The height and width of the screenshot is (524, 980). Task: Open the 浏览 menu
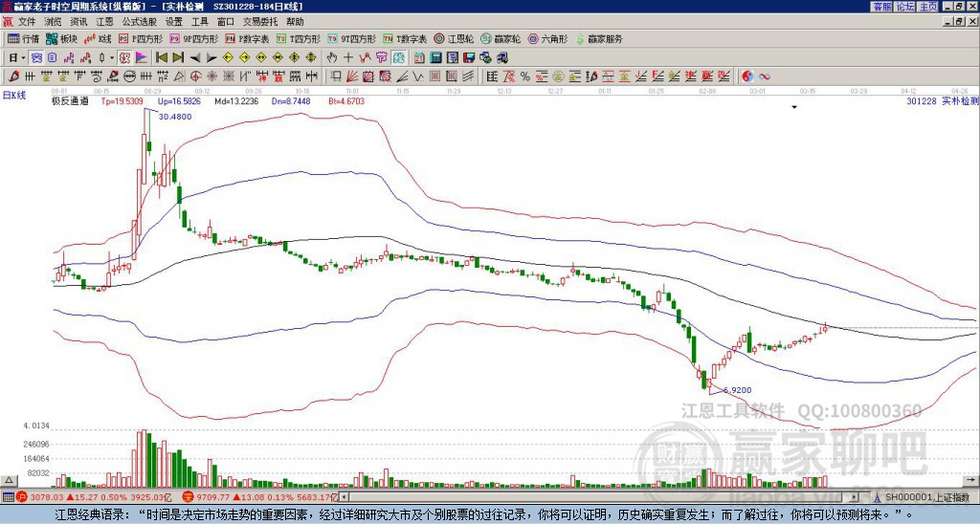pyautogui.click(x=54, y=22)
